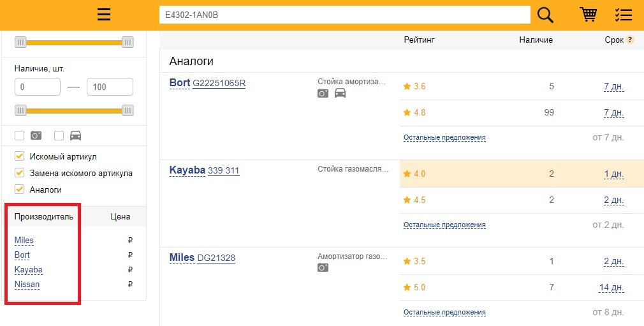Click the star beside rating 4.5

tap(407, 200)
